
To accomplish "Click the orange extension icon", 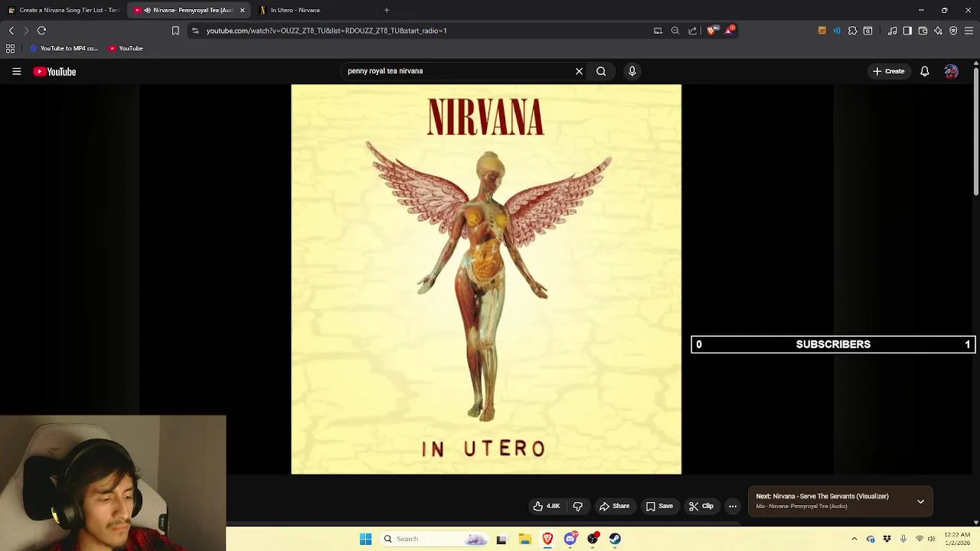I will [822, 31].
